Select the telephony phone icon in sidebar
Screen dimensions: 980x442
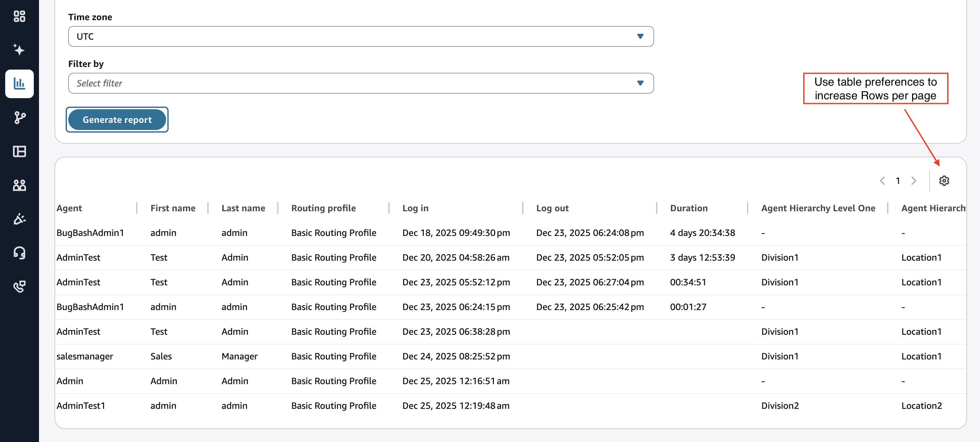point(19,286)
